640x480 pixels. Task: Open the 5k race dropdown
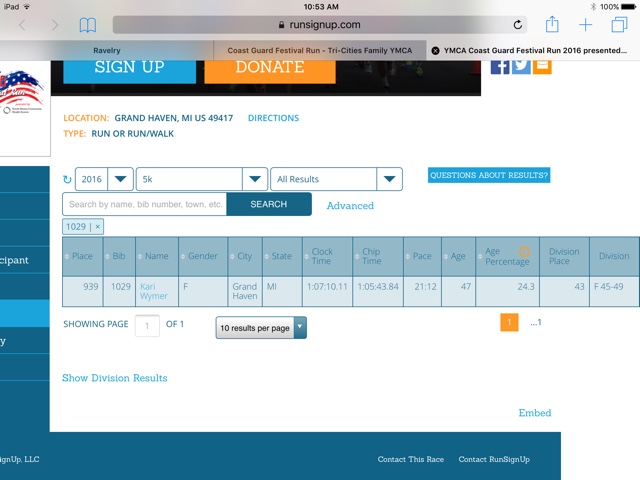pyautogui.click(x=202, y=179)
